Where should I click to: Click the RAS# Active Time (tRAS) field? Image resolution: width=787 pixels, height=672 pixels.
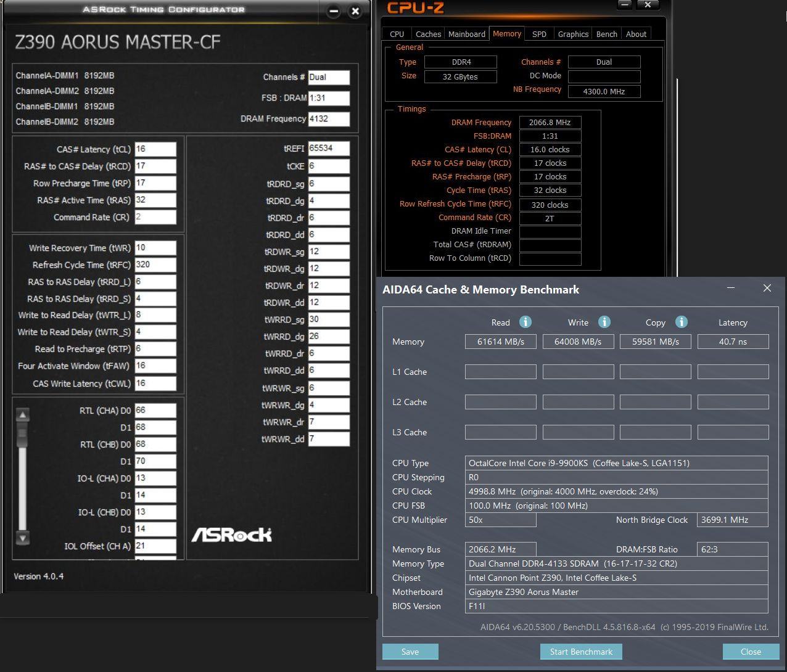coord(155,200)
